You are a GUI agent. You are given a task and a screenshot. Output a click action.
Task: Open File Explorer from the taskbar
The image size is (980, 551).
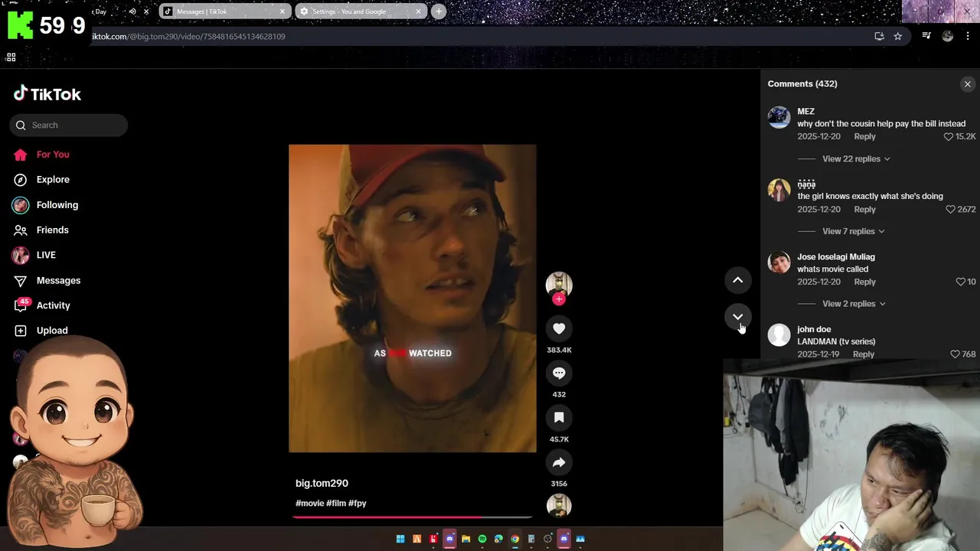pos(465,539)
